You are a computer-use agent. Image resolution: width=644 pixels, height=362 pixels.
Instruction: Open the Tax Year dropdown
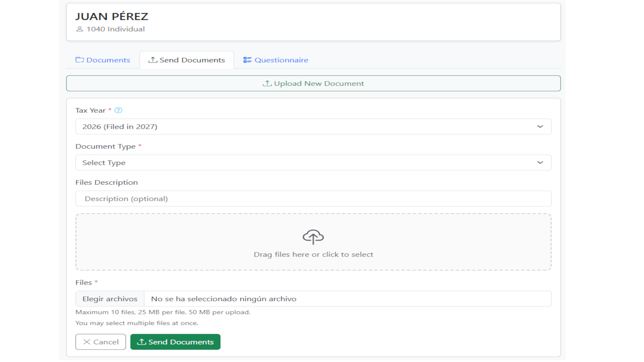313,127
